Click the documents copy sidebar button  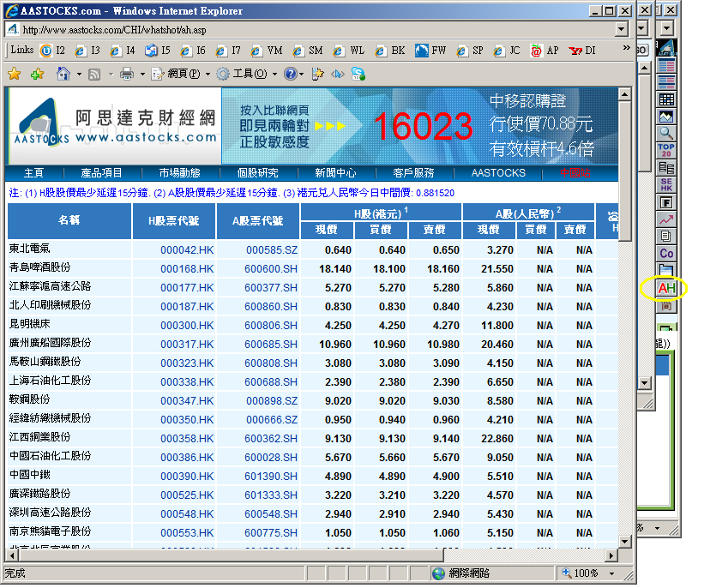click(x=666, y=237)
